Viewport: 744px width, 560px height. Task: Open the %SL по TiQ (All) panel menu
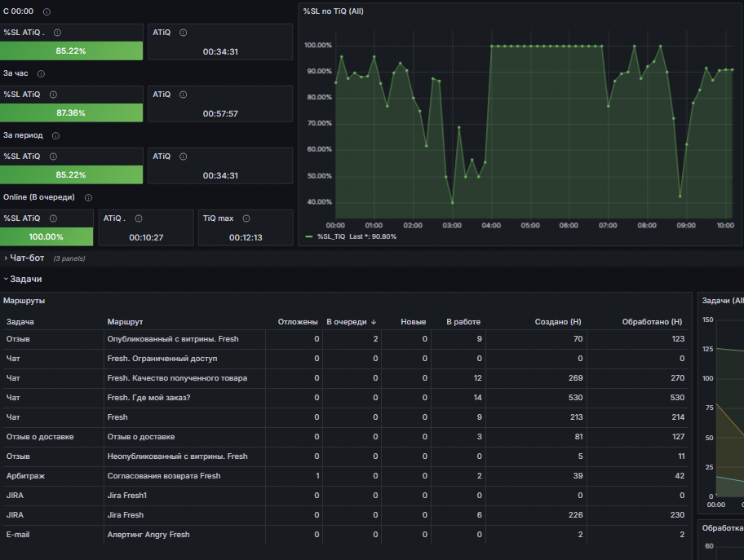(333, 11)
